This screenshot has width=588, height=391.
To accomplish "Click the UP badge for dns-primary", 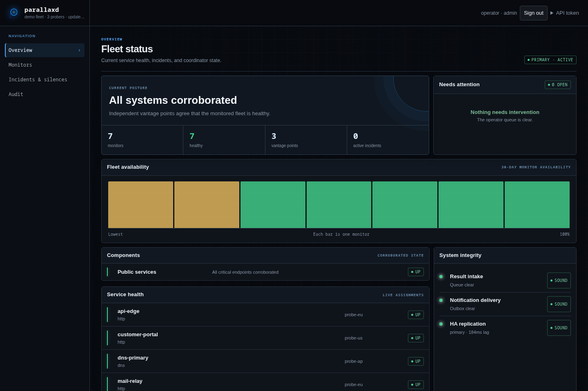I will click(x=416, y=362).
